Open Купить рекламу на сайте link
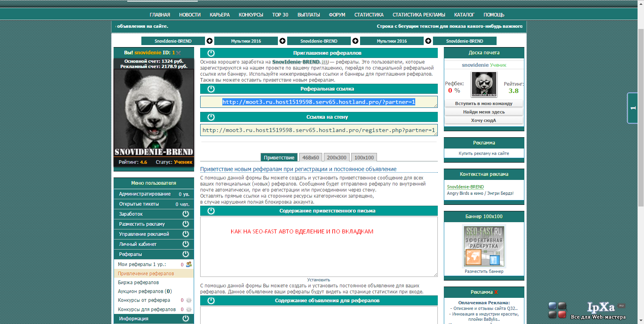 [484, 153]
